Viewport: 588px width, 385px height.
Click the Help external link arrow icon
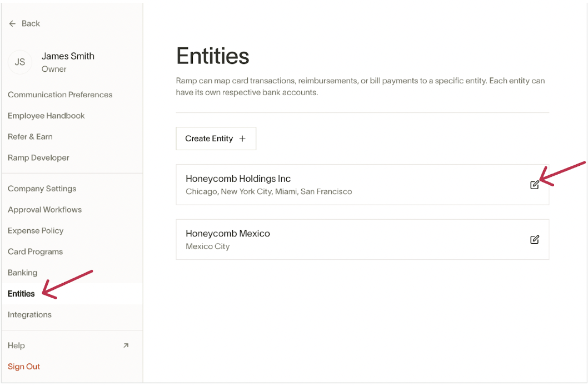point(126,345)
